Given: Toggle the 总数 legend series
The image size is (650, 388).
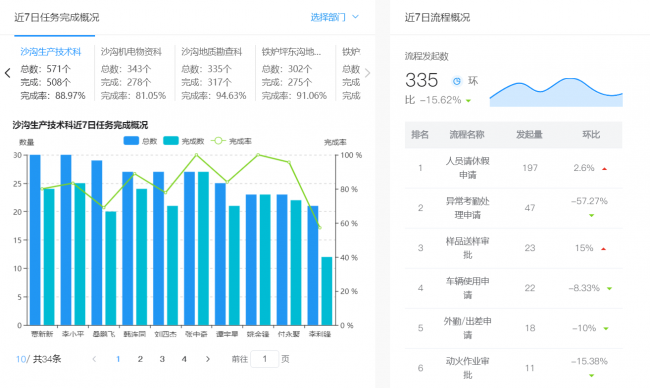Looking at the screenshot, I should pyautogui.click(x=140, y=141).
